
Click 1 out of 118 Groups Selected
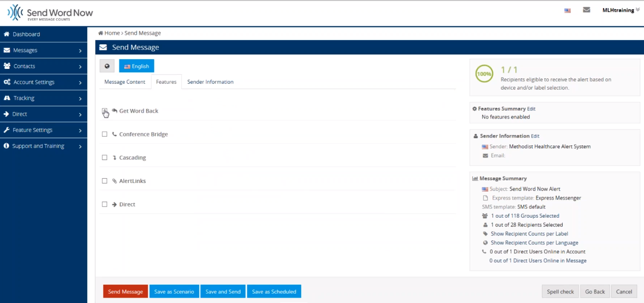coord(525,216)
